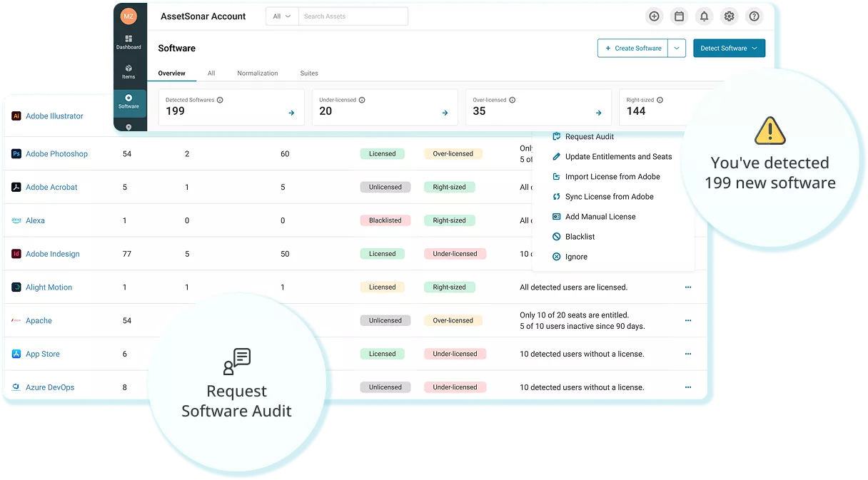
Task: Open more options for Apache row
Action: pos(688,320)
